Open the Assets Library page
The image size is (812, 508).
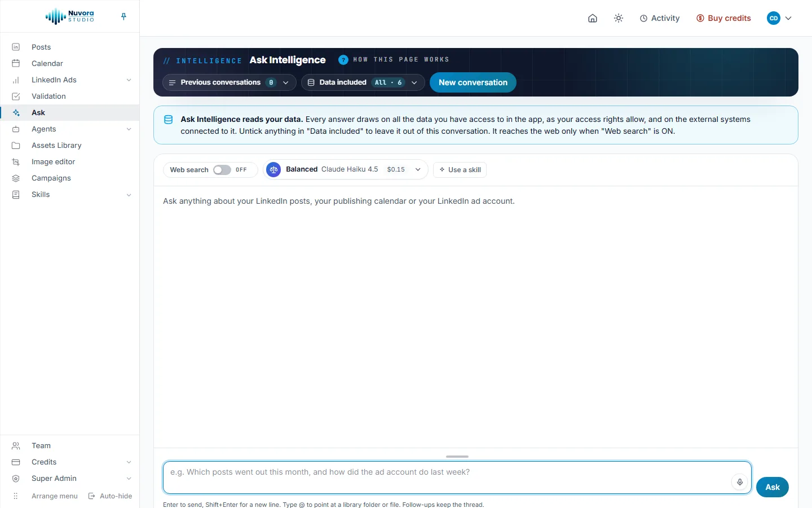70,145
